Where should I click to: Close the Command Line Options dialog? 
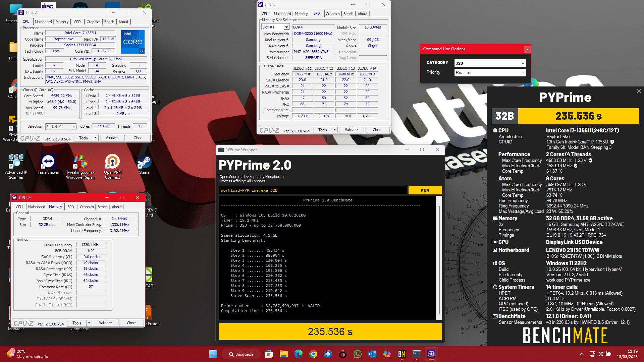click(527, 49)
